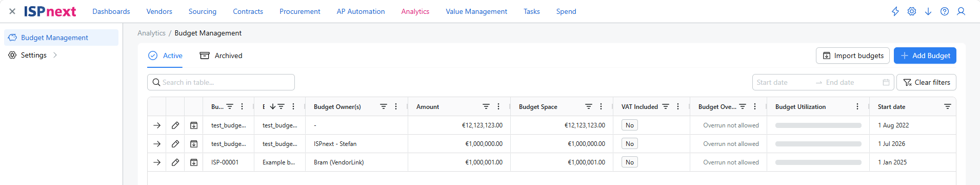Open the Spend menu
Screen dimensions: 980x185
point(566,11)
